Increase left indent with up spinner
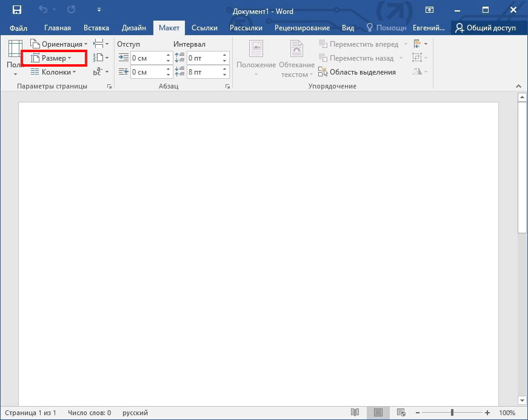 (168, 55)
